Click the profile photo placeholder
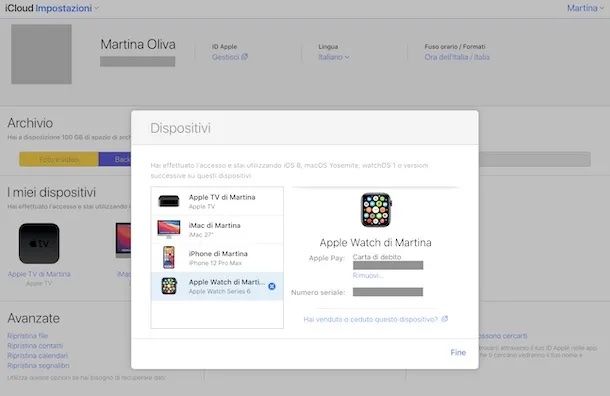Screen dimensions: 610x396 point(41,54)
